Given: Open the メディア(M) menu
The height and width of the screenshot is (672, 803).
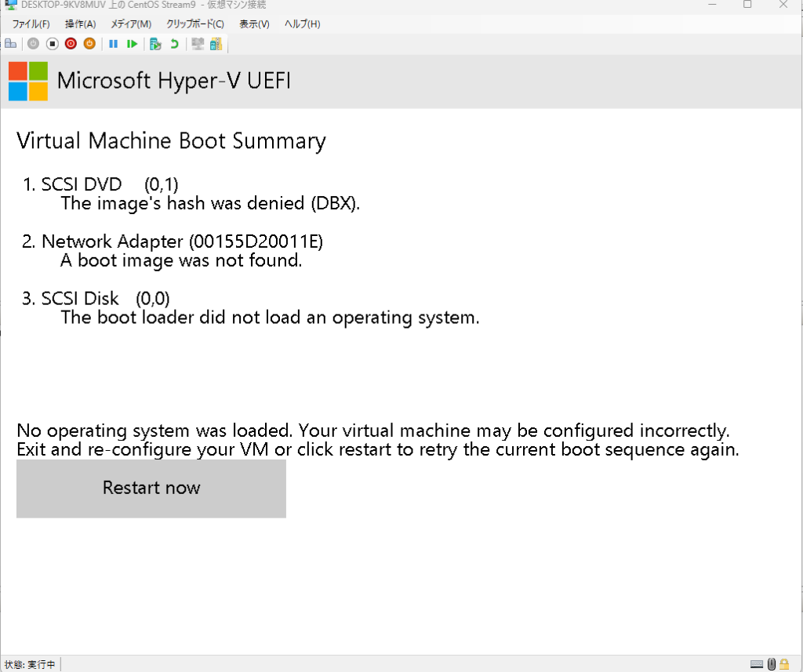Looking at the screenshot, I should [x=131, y=24].
